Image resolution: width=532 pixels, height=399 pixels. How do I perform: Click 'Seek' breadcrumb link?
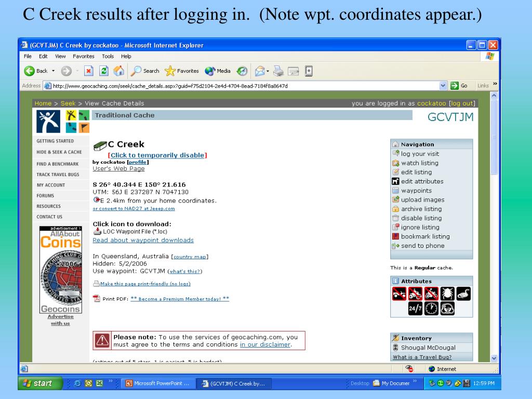pos(68,103)
